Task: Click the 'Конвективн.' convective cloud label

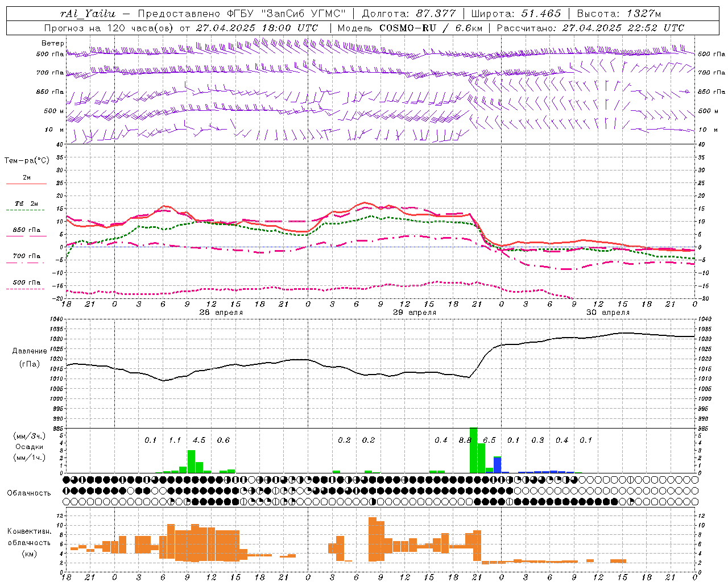Action: [x=29, y=531]
